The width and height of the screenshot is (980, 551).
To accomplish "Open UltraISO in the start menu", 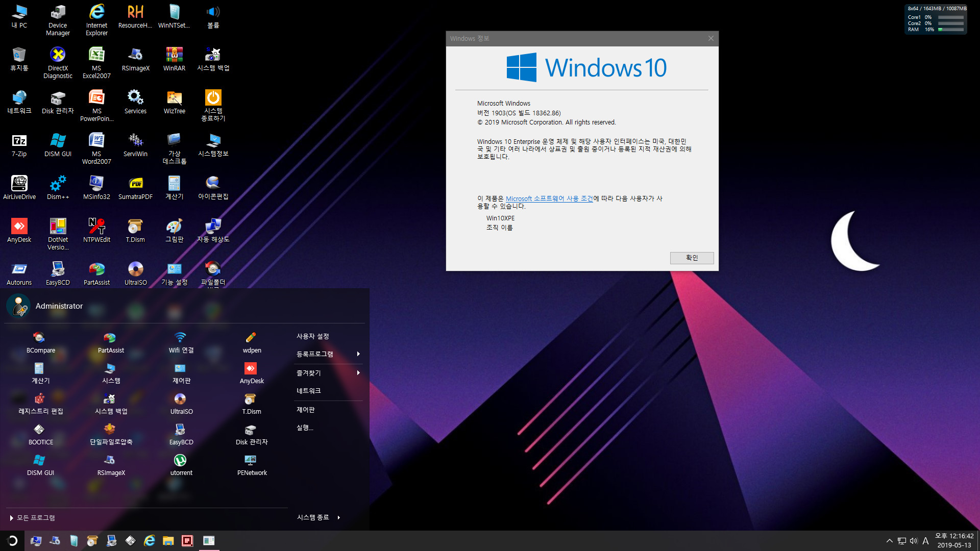I will point(181,404).
